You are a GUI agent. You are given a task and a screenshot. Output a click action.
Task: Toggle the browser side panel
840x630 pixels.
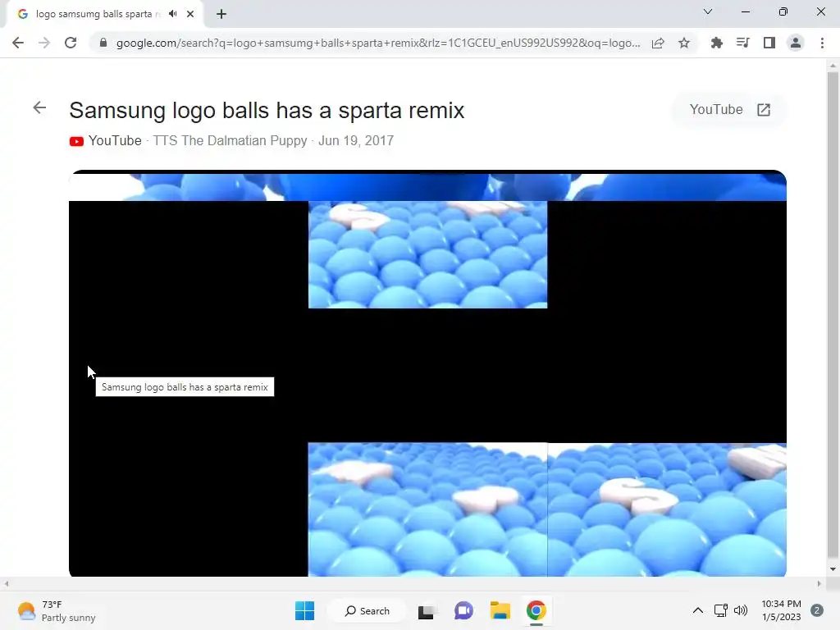click(769, 43)
